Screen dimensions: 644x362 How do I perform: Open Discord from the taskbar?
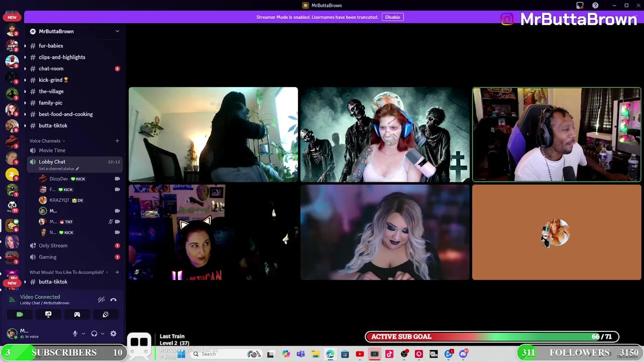(x=463, y=354)
